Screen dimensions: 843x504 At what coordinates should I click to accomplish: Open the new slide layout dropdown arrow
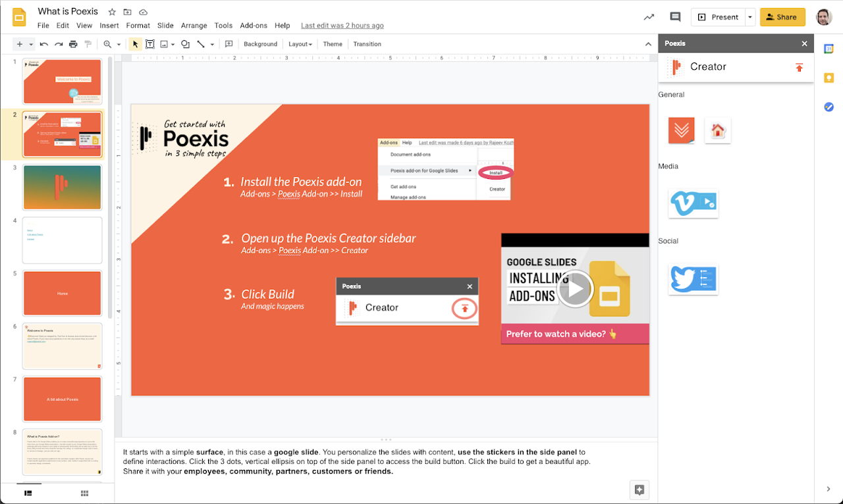(30, 44)
